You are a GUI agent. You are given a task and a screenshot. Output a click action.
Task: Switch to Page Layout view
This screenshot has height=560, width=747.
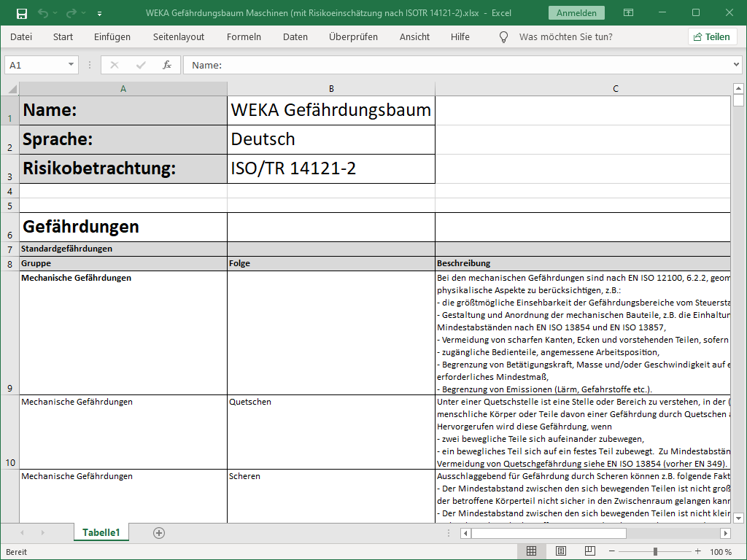(x=561, y=552)
